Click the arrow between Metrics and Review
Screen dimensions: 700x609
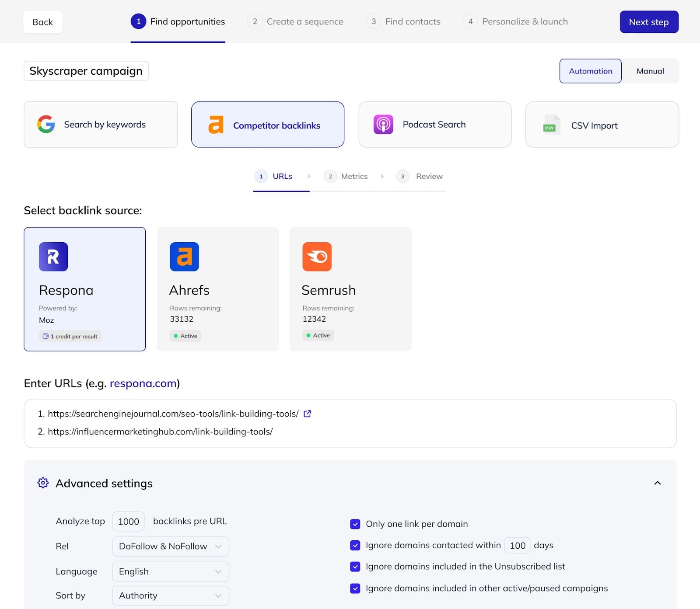click(x=382, y=176)
